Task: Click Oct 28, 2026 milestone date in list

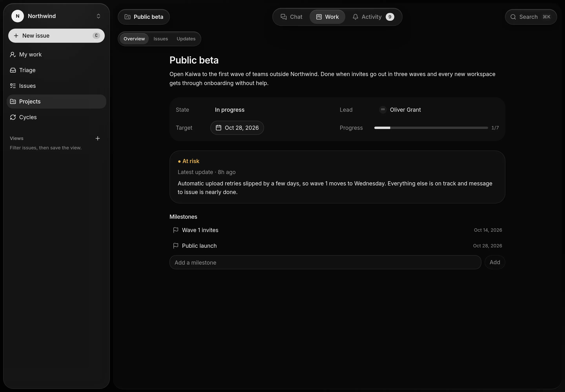Action: pyautogui.click(x=487, y=246)
